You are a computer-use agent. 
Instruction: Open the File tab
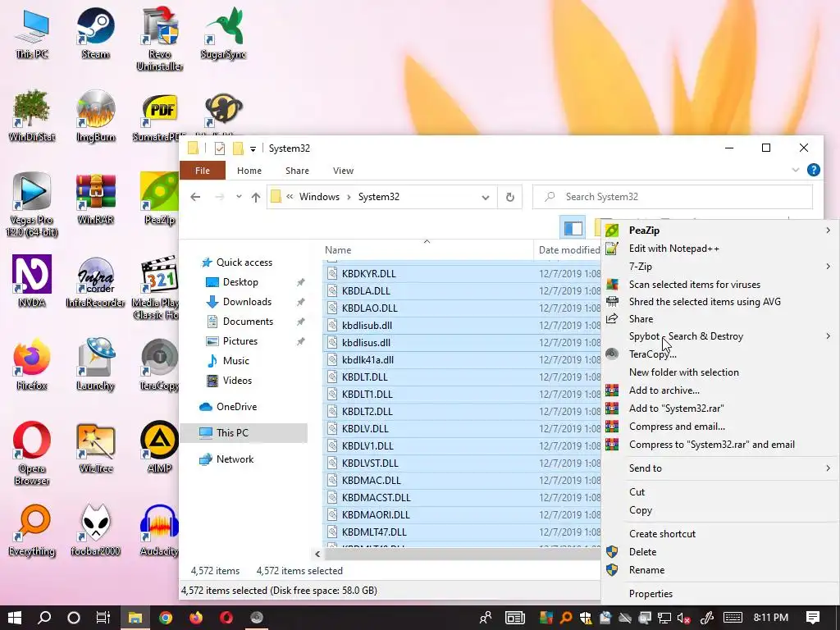(203, 171)
